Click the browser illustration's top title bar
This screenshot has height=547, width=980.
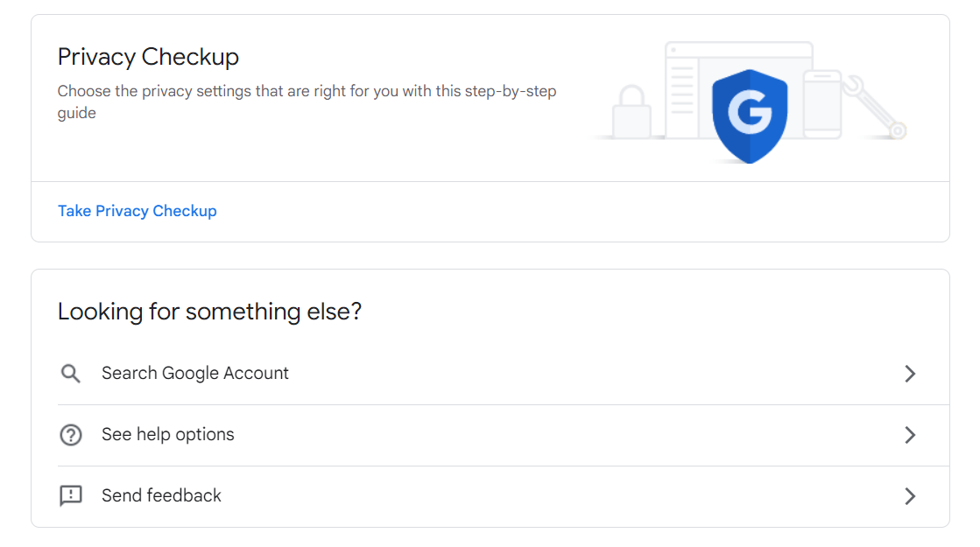739,49
